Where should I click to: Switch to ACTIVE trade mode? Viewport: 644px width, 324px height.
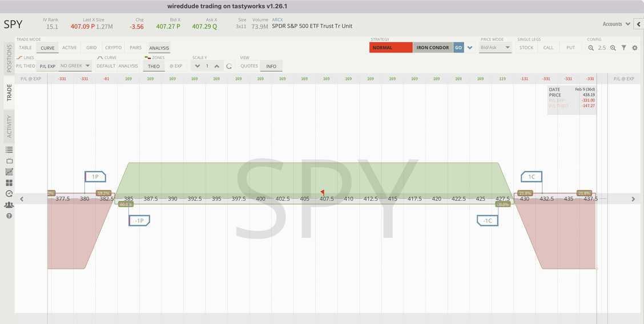[x=70, y=47]
